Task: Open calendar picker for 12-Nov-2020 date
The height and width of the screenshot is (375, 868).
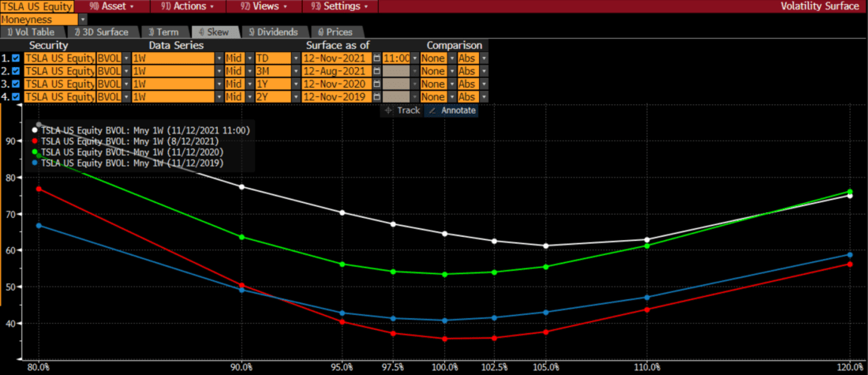Action: pos(377,84)
